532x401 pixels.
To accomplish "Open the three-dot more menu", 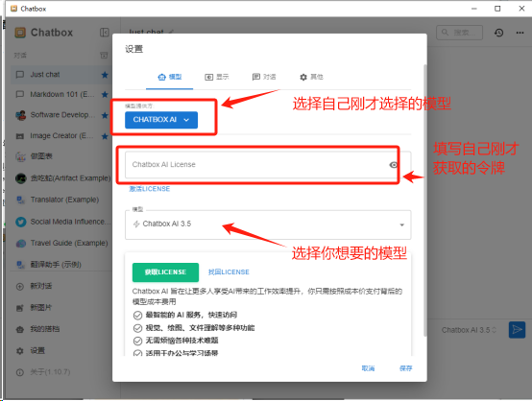I will click(x=520, y=33).
